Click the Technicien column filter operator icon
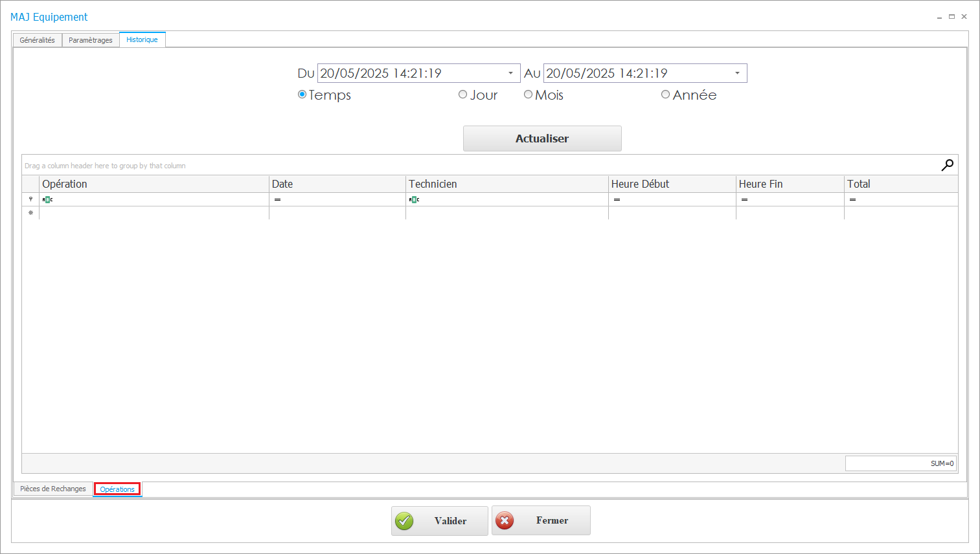 [414, 199]
